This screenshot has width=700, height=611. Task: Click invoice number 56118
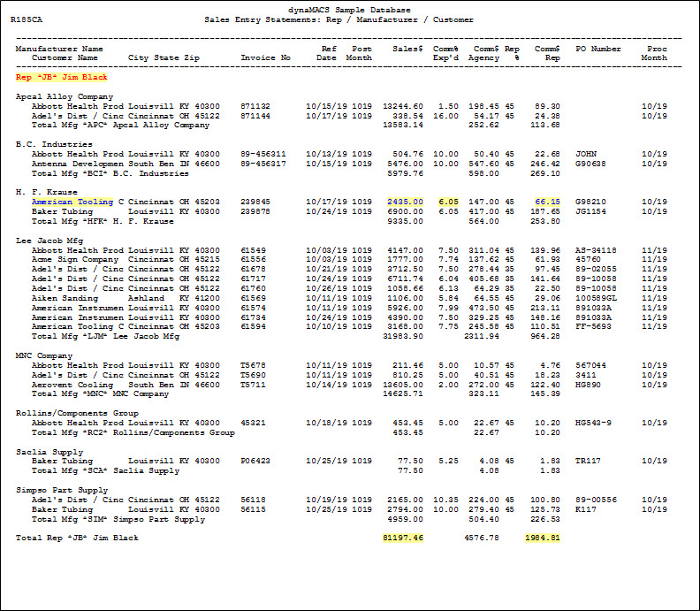click(x=253, y=500)
